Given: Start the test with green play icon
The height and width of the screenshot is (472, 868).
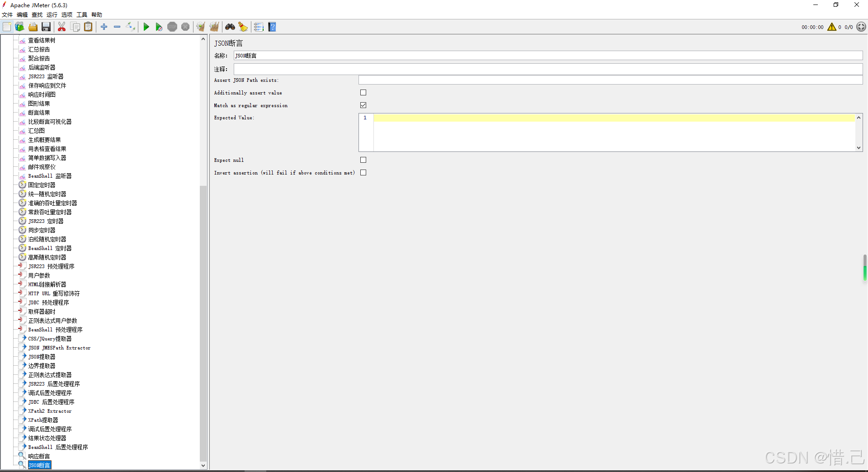Looking at the screenshot, I should (146, 27).
